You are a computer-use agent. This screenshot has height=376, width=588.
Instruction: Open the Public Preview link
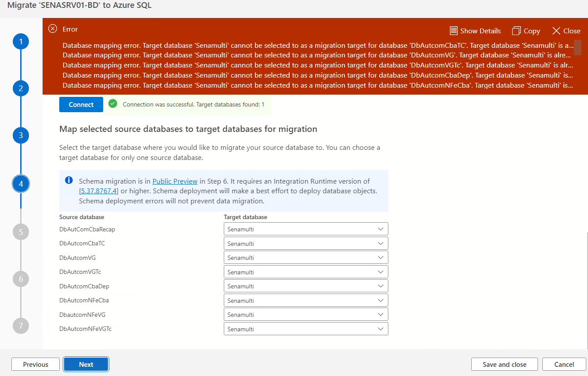pos(175,181)
